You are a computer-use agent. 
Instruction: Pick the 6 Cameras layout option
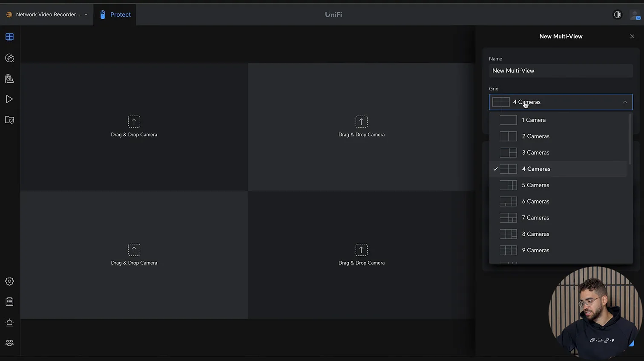click(x=535, y=202)
